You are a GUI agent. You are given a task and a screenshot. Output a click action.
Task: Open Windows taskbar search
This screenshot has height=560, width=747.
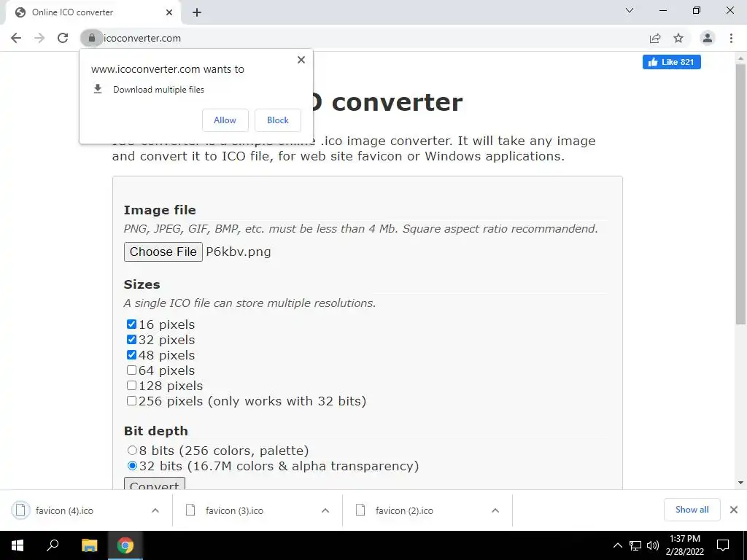[x=53, y=545]
